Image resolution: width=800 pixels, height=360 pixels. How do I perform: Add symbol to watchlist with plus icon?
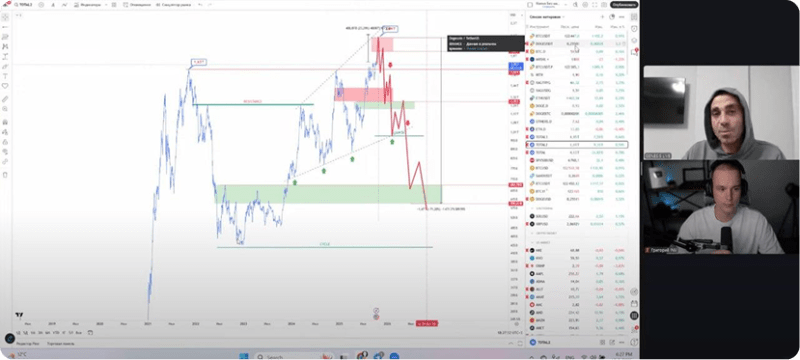point(602,17)
